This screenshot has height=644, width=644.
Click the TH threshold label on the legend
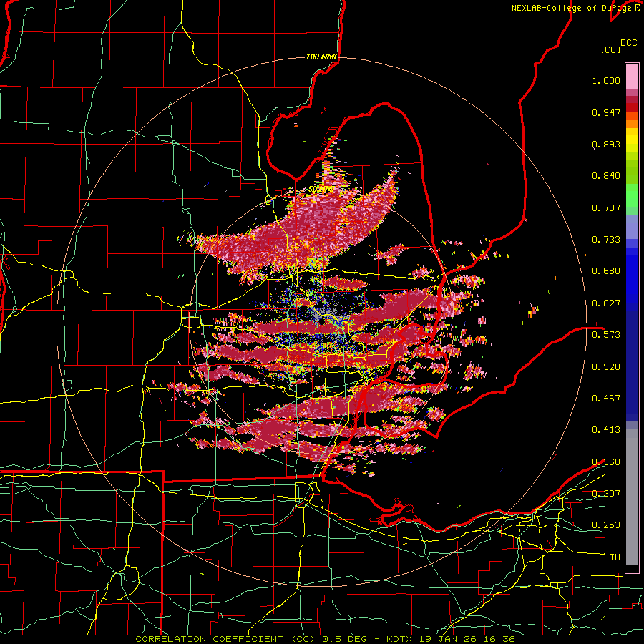point(615,557)
